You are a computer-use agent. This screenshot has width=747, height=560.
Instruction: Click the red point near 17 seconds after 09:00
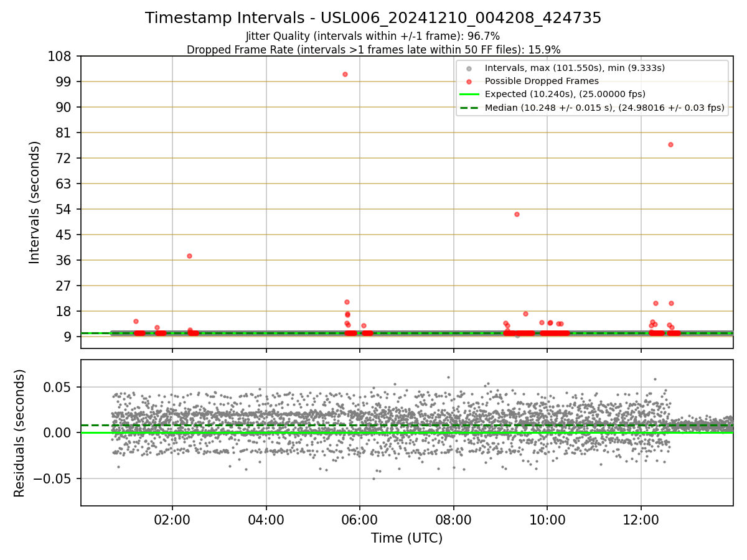(525, 314)
